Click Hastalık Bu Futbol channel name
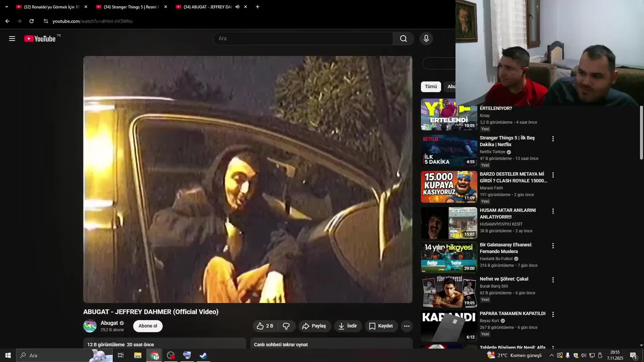 tap(496, 259)
